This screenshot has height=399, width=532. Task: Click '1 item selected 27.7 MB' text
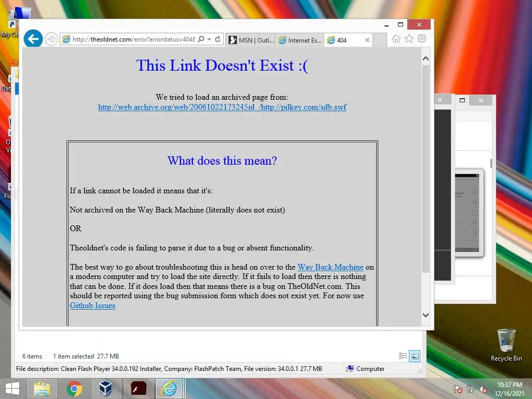coord(86,356)
